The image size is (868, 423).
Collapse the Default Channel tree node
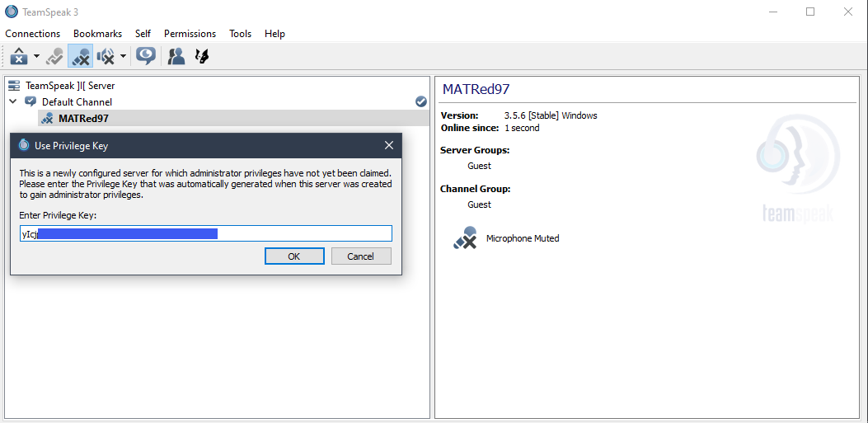(13, 102)
